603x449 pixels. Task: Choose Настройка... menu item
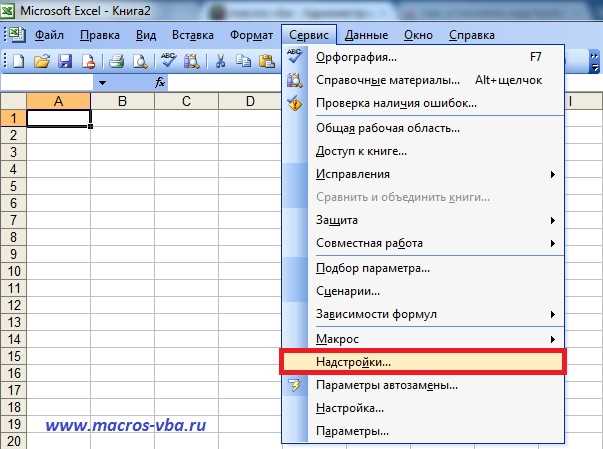pos(423,408)
